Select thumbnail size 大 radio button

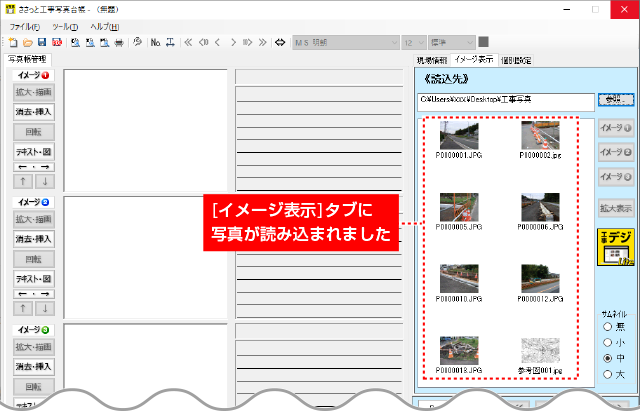point(607,374)
